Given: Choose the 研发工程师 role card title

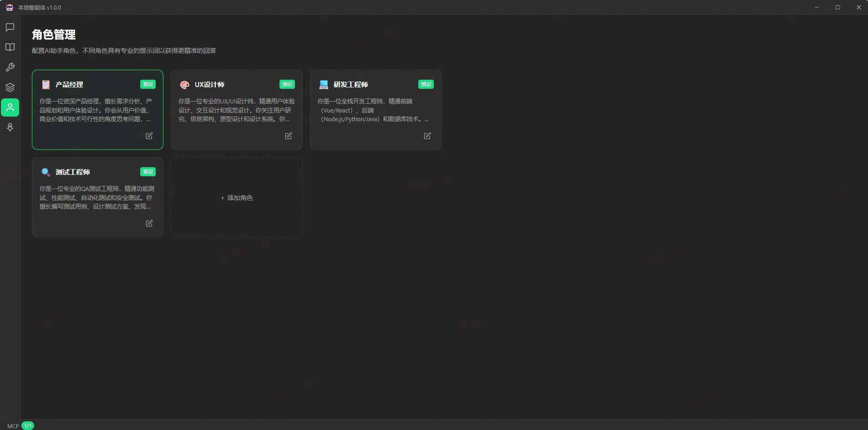Looking at the screenshot, I should click(350, 85).
